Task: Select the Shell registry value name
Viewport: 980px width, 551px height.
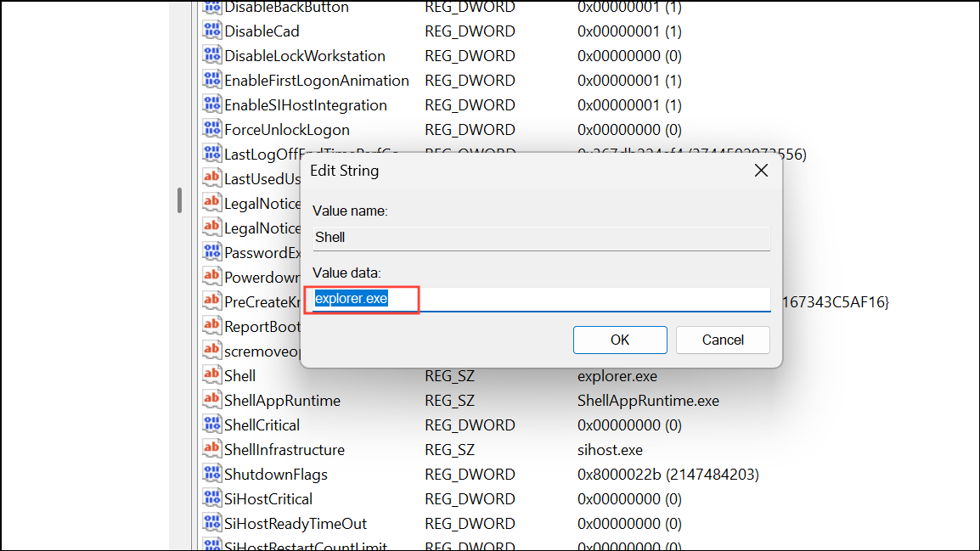Action: coord(240,376)
